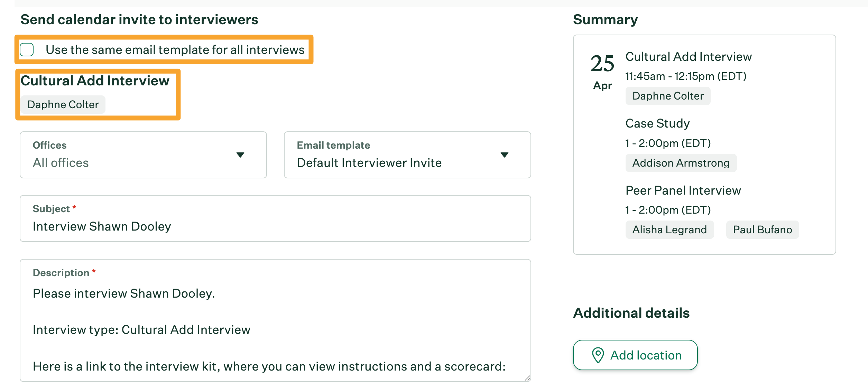Click the Email template dropdown arrow icon
The height and width of the screenshot is (383, 868).
[505, 155]
